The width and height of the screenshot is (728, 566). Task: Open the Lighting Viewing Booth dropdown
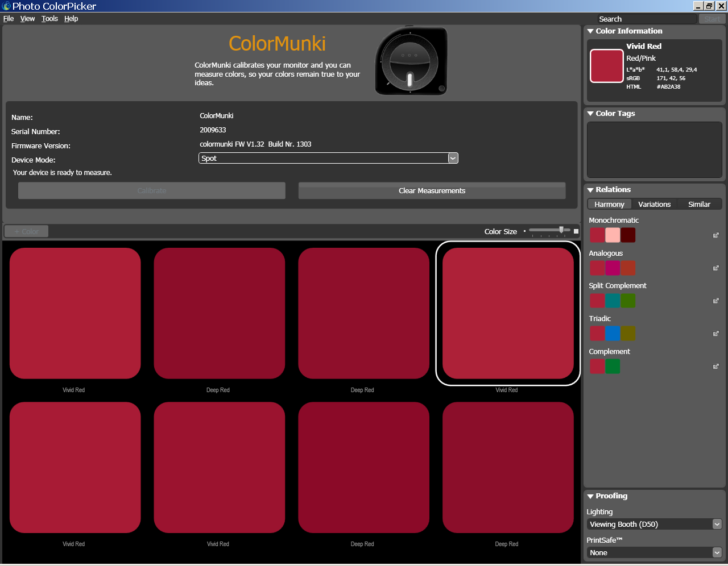coord(655,524)
